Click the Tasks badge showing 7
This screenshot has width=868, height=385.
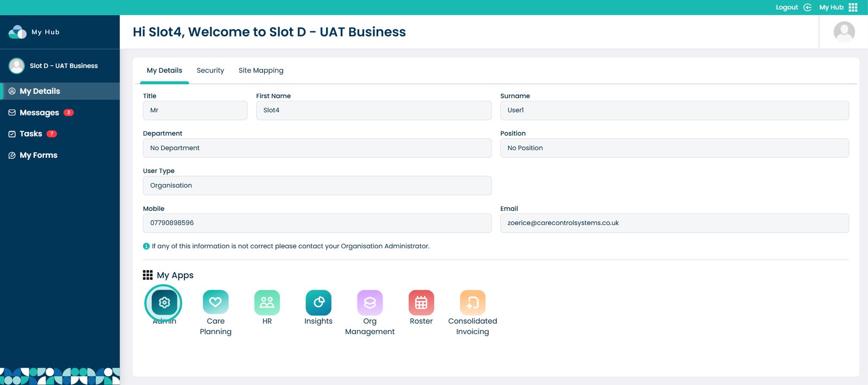(52, 134)
